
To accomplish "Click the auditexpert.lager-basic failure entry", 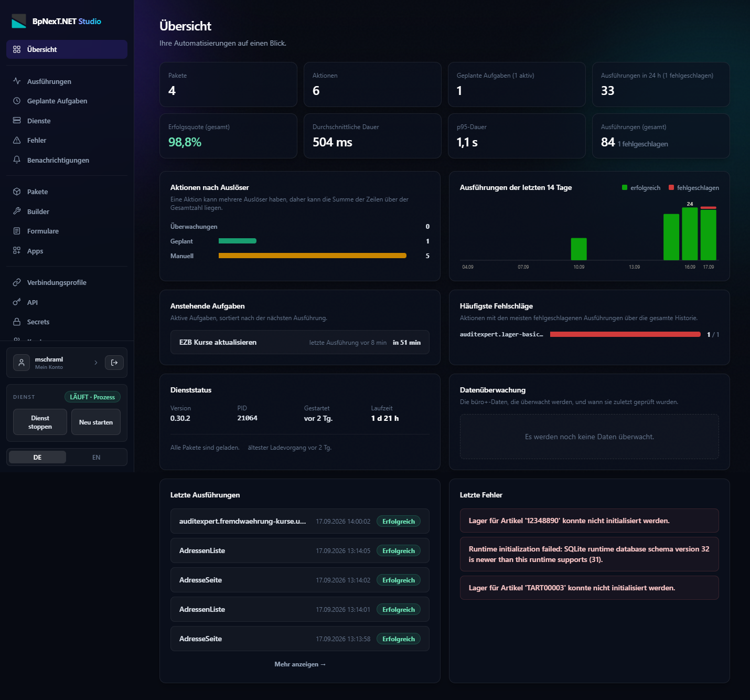I will click(x=590, y=334).
